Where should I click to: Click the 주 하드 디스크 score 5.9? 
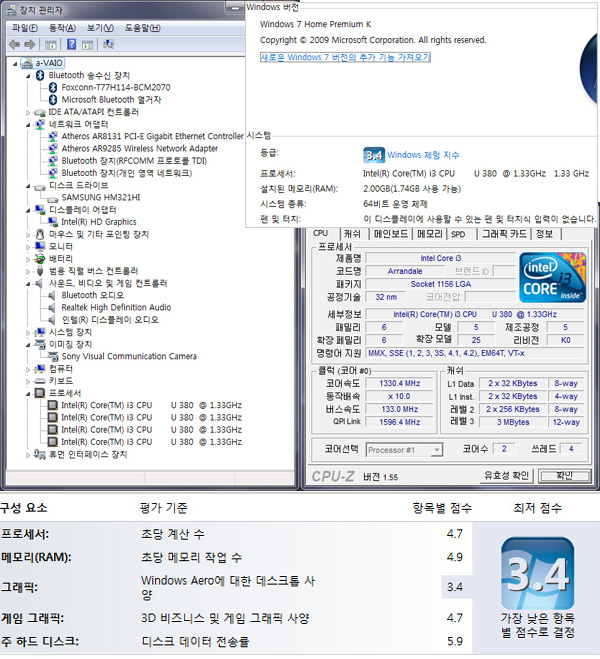(455, 642)
